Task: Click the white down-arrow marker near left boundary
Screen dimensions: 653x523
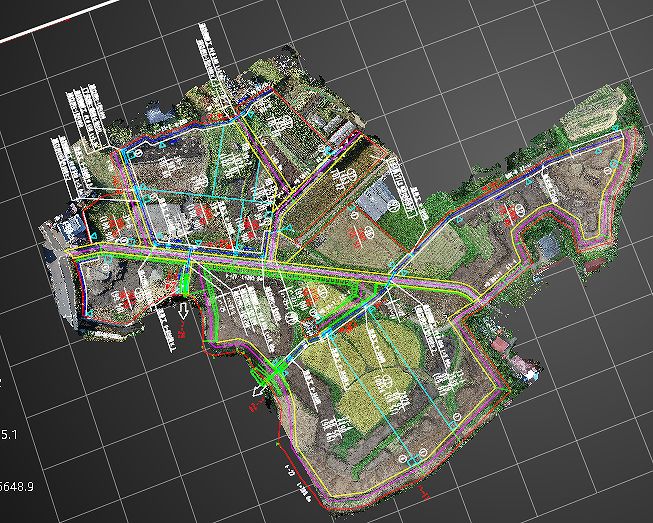Action: tap(183, 315)
